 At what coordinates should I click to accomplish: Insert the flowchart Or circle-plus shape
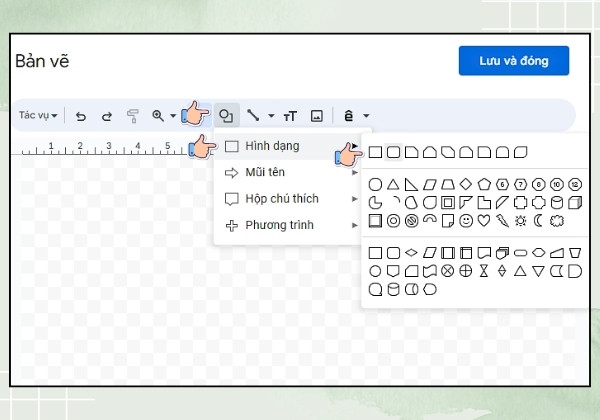(466, 271)
